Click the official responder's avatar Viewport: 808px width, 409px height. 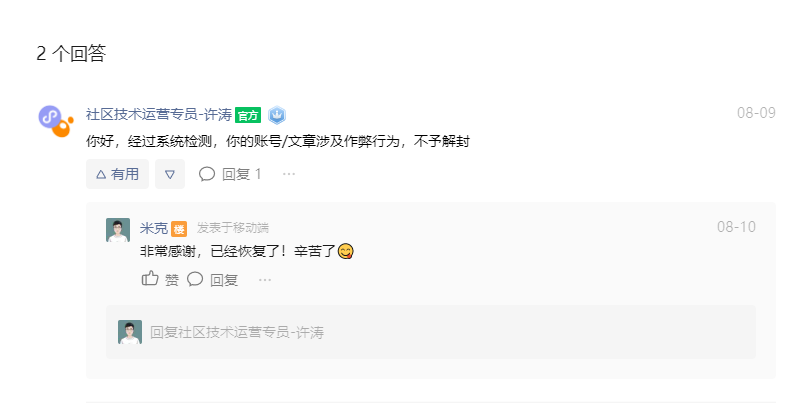tap(56, 121)
